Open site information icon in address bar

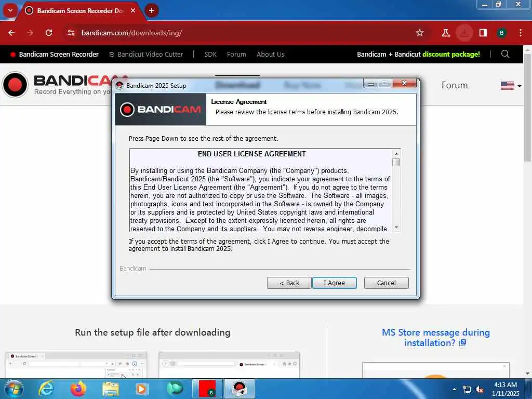point(71,33)
